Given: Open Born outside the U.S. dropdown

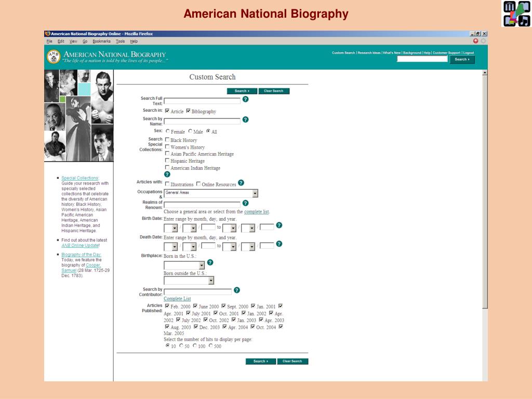Looking at the screenshot, I should (x=189, y=281).
